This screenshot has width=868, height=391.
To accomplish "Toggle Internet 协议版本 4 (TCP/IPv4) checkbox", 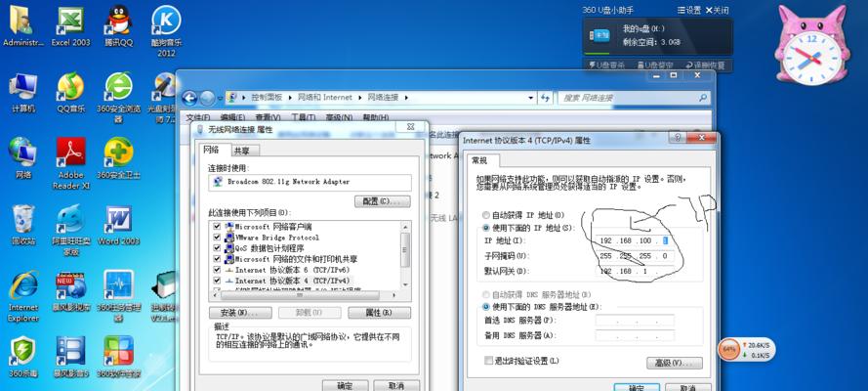I will click(217, 281).
